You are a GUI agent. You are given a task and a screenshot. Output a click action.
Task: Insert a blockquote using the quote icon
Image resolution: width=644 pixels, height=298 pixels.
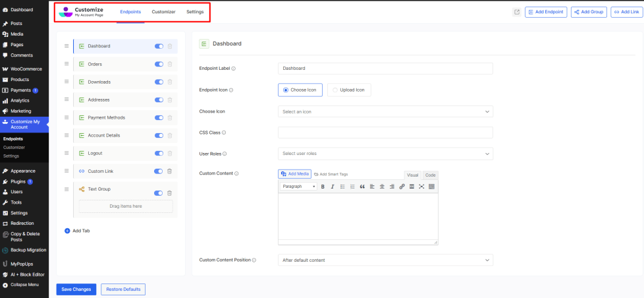[362, 187]
